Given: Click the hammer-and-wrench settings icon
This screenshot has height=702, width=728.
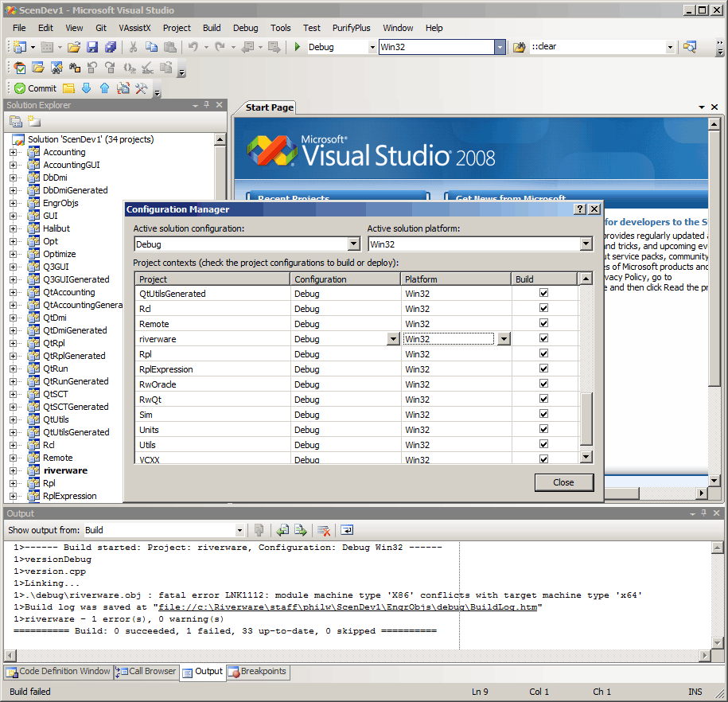Looking at the screenshot, I should pos(141,88).
